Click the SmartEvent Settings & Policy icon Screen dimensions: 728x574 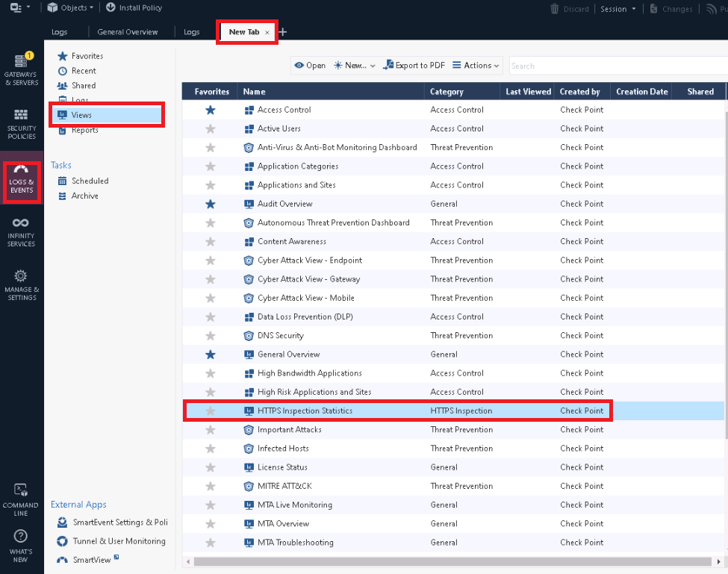pos(62,522)
